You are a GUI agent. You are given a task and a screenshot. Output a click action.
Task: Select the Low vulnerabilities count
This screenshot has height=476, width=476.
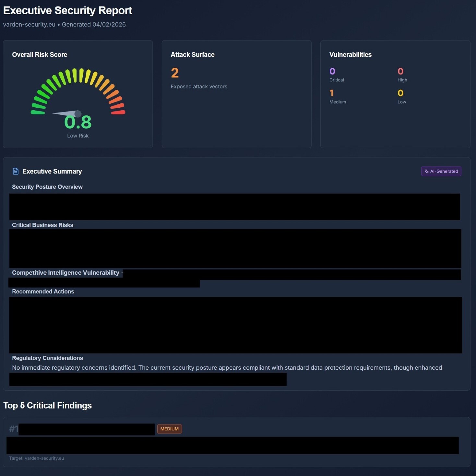pos(400,93)
